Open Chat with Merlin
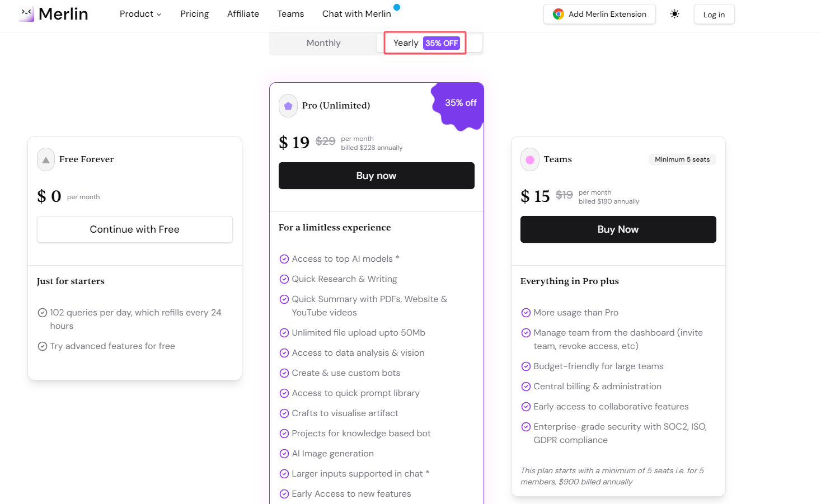 click(x=356, y=14)
